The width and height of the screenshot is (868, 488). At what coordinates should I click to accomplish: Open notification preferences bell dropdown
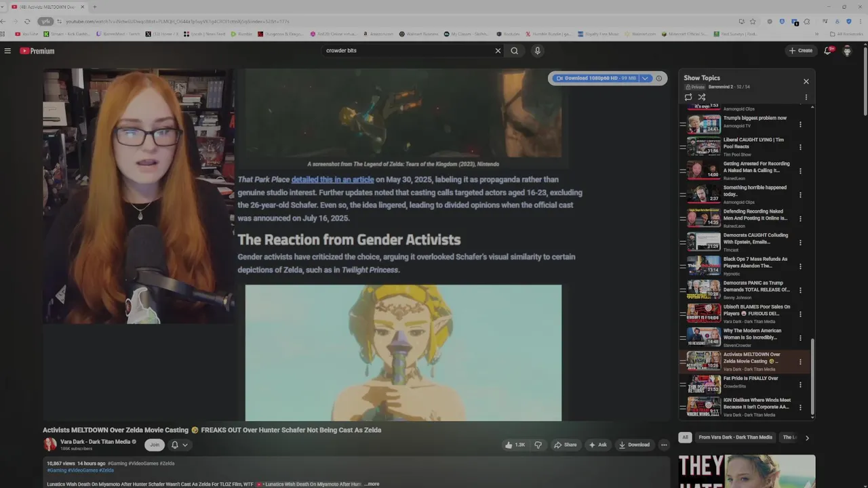click(179, 445)
